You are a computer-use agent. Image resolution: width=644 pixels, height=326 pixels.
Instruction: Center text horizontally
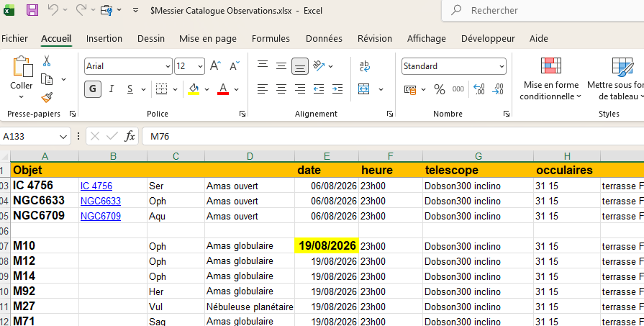tap(281, 89)
